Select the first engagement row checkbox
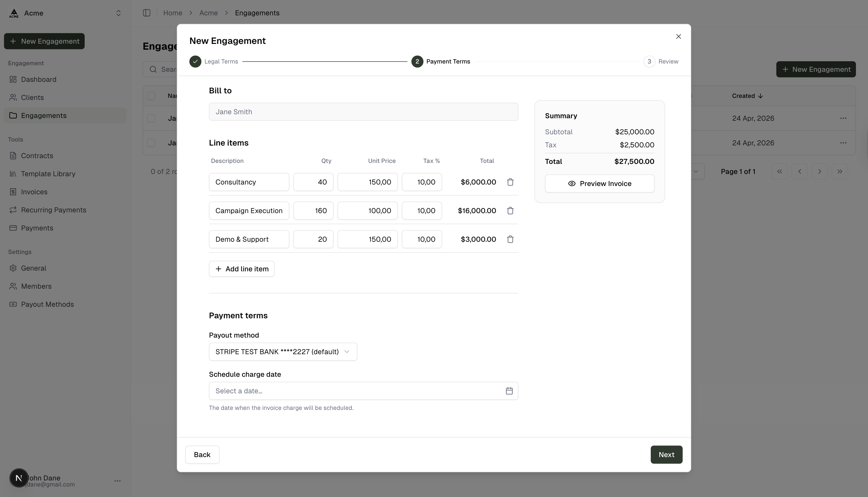 click(x=151, y=118)
